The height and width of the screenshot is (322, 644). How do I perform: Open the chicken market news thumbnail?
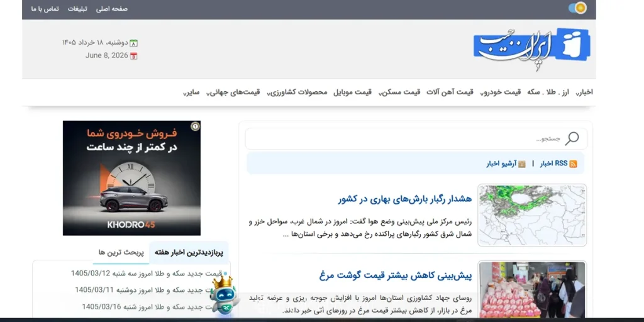(532, 289)
